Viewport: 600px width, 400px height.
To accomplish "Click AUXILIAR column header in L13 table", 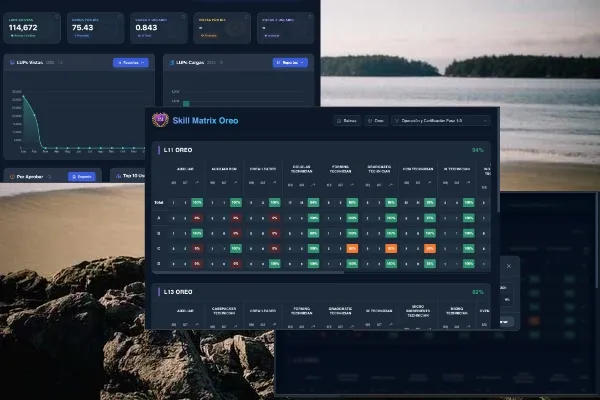I will 185,311.
